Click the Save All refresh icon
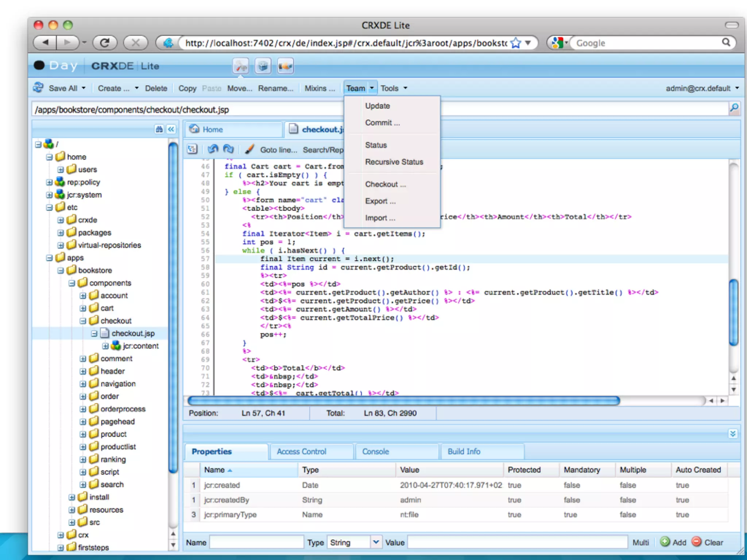This screenshot has width=747, height=560. 39,88
